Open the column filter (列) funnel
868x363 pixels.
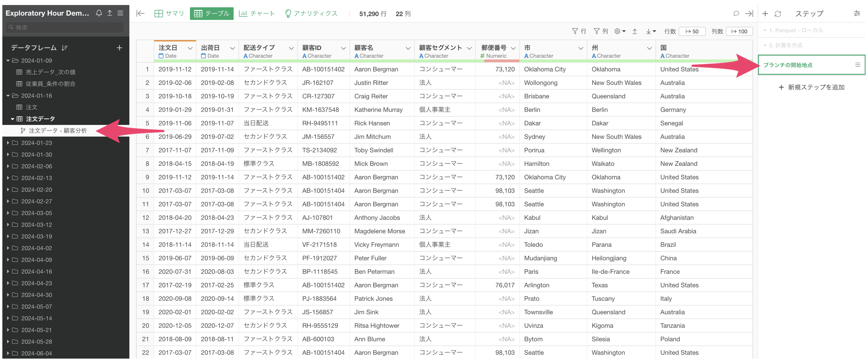point(600,31)
